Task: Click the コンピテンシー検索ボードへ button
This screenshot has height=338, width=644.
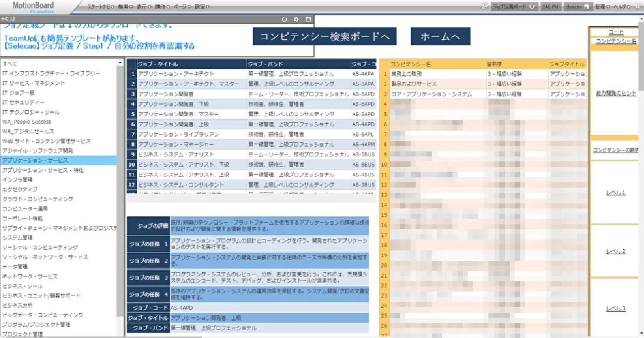Action: 324,37
